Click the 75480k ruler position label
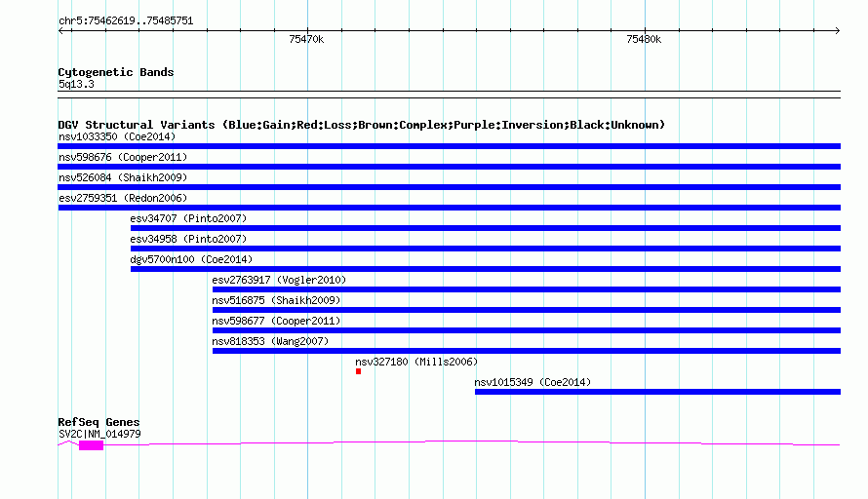 point(644,39)
